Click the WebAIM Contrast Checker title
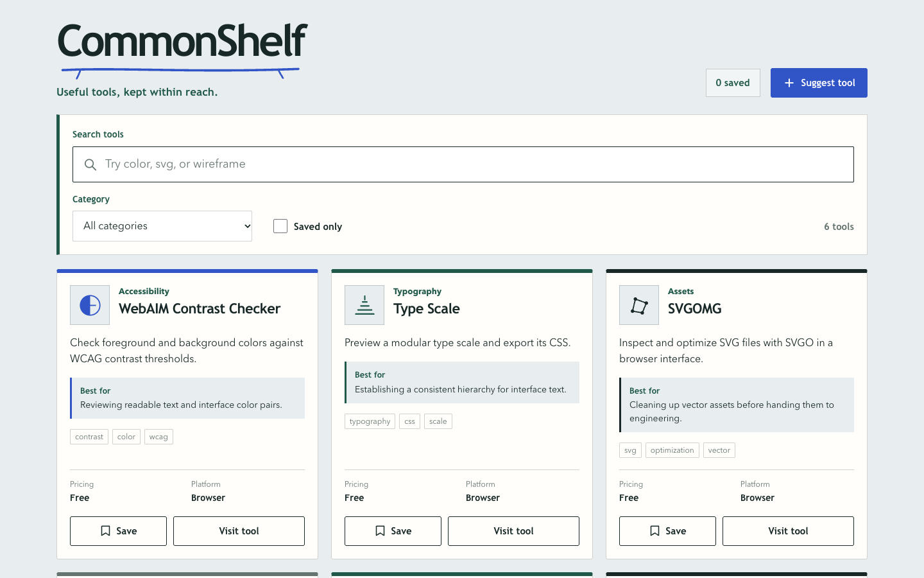Screen dimensions: 924x578 click(200, 309)
